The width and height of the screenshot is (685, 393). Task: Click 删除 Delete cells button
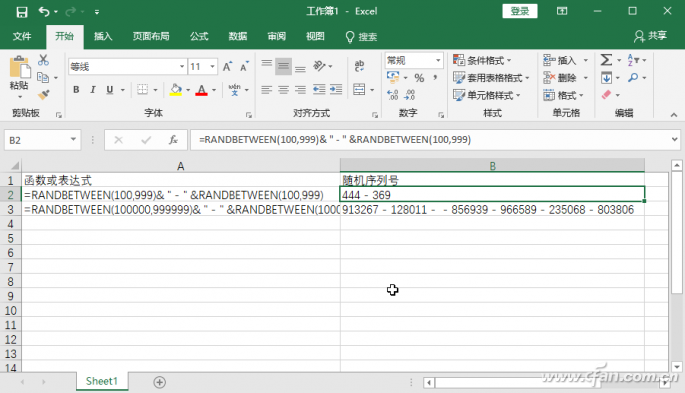point(560,78)
